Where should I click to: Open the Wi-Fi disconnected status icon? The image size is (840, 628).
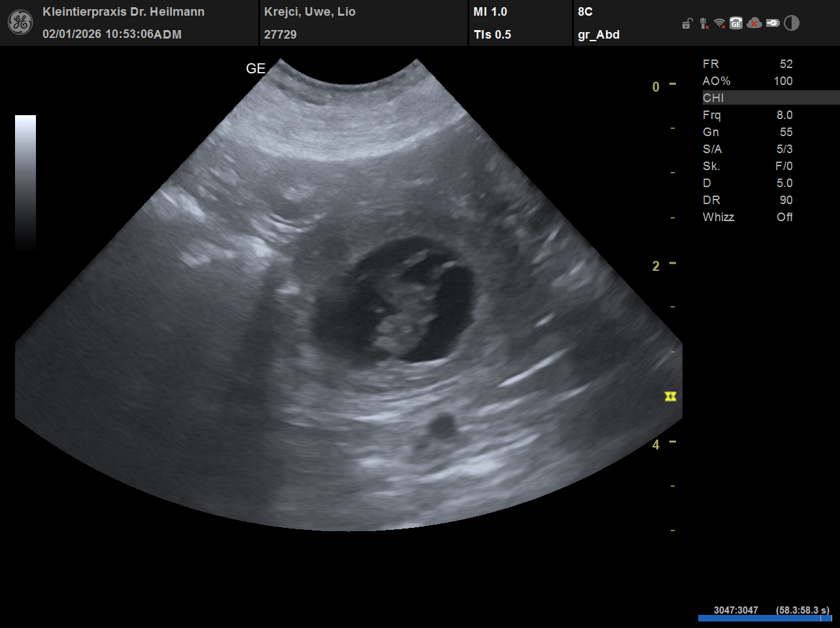720,24
